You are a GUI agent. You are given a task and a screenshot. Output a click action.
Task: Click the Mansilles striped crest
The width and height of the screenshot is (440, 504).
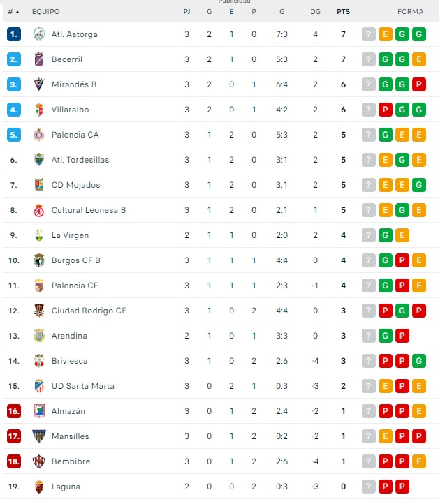[x=39, y=436]
